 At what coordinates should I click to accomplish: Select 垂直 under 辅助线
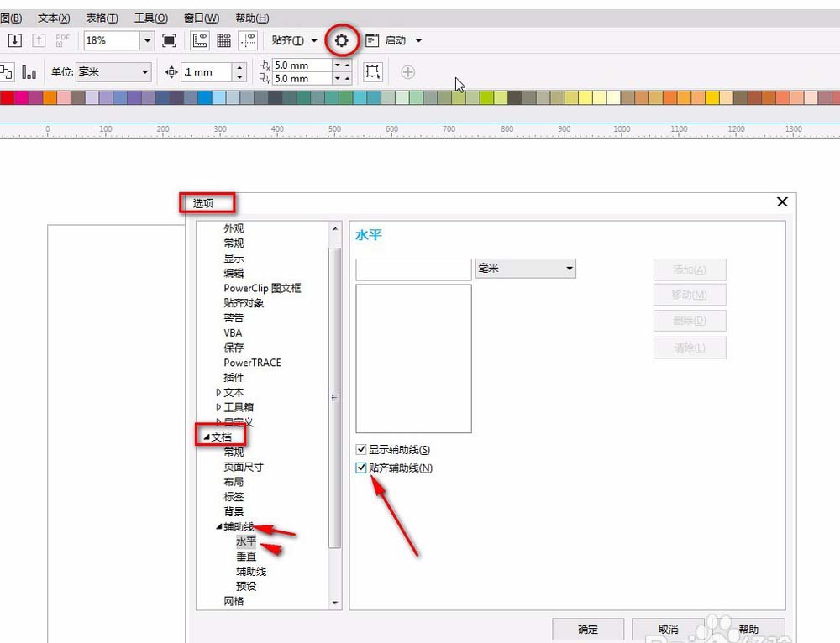point(246,557)
